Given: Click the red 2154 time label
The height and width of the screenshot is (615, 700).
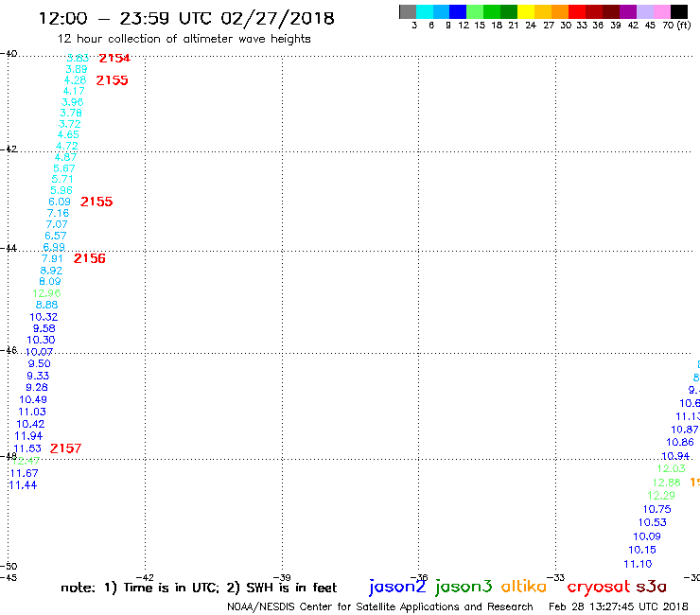Looking at the screenshot, I should click(x=114, y=58).
